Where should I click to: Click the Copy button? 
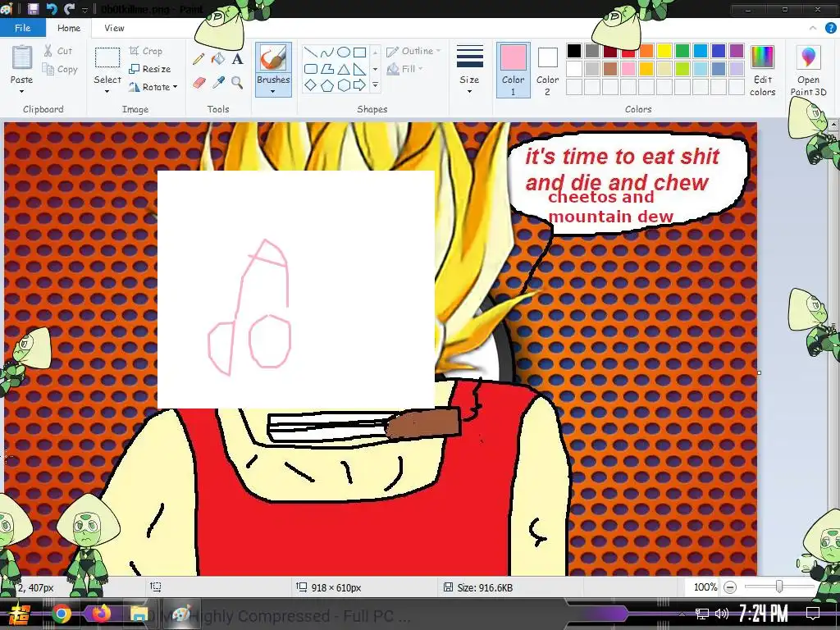coord(60,69)
